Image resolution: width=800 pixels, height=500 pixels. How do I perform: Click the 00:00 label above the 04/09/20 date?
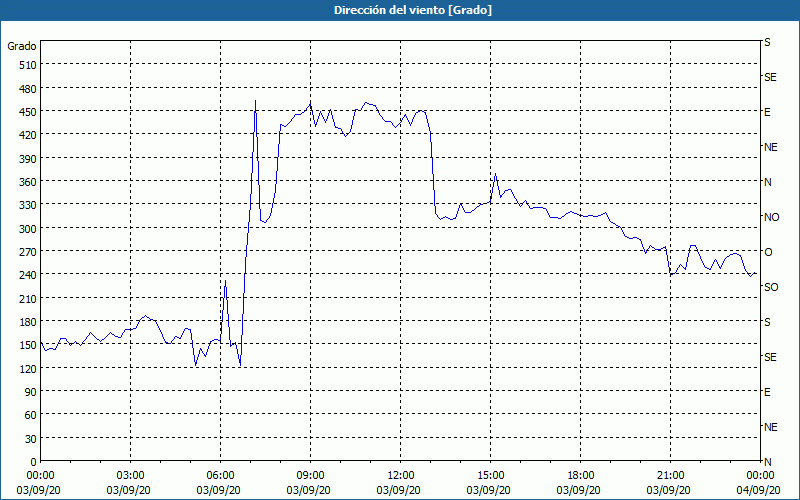[760, 476]
